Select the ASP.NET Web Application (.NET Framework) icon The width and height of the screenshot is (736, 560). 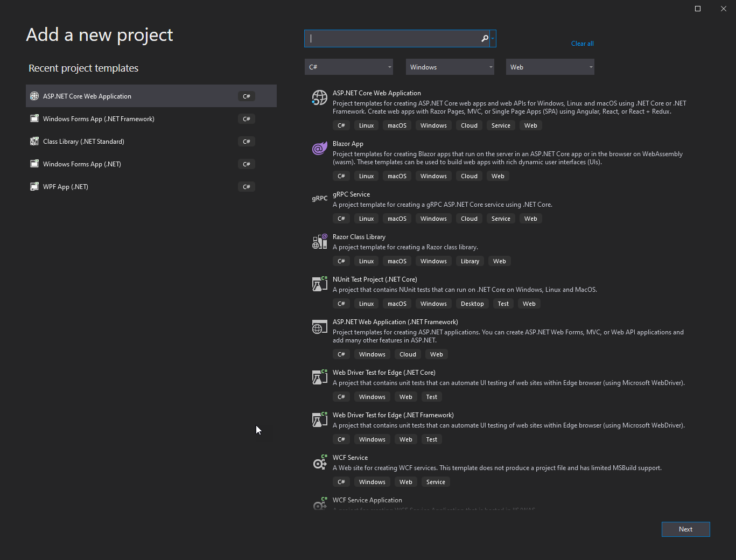(320, 326)
